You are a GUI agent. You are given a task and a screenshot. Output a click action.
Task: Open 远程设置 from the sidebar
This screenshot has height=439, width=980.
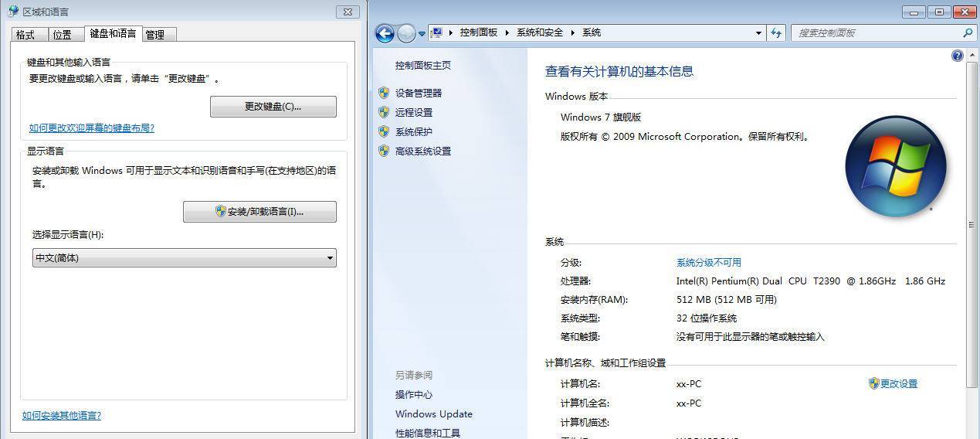click(414, 112)
